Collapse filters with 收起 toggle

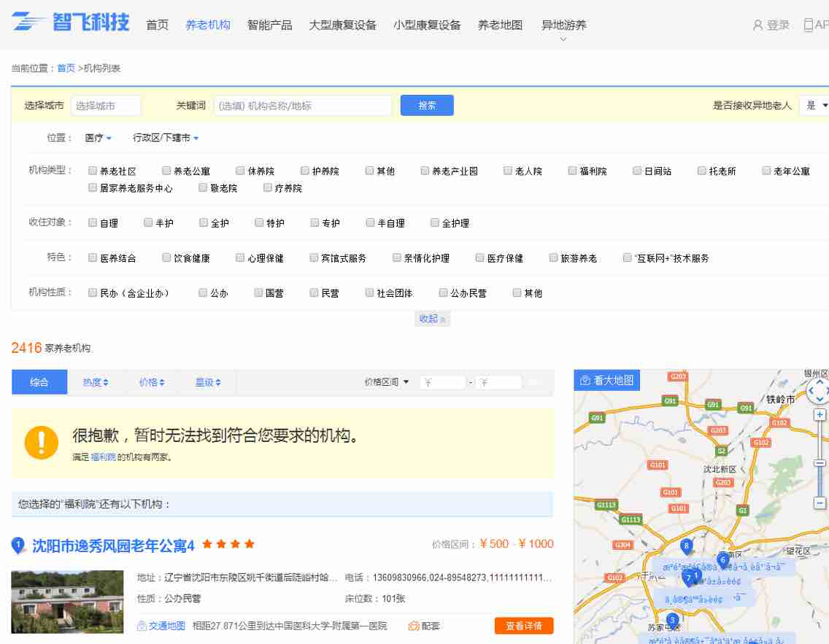432,319
